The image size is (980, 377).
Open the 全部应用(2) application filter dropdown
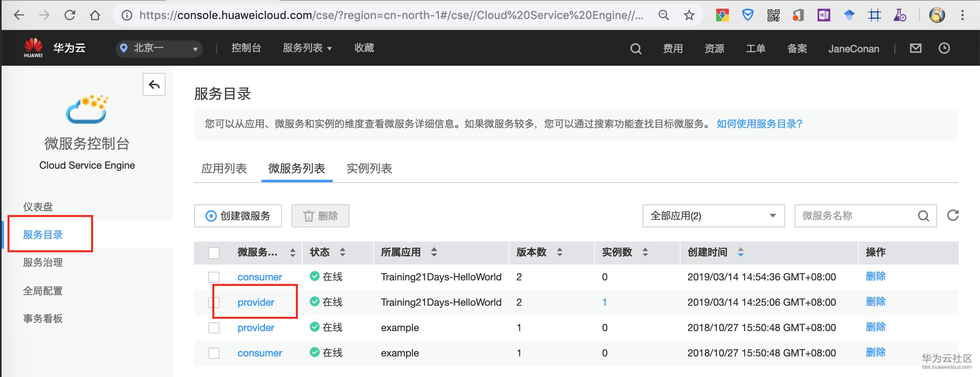tap(713, 216)
